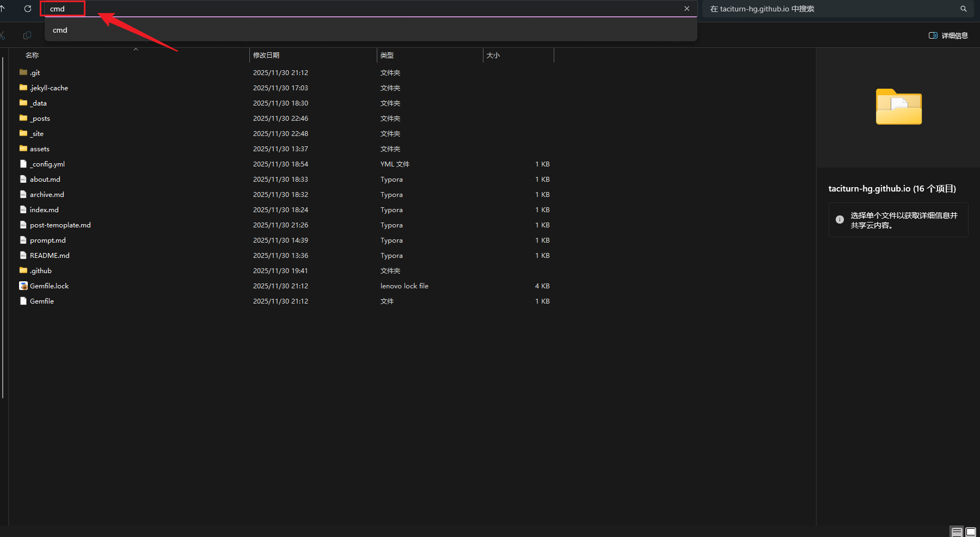Click the Gemfile.lock file icon
The width and height of the screenshot is (980, 537).
point(23,286)
